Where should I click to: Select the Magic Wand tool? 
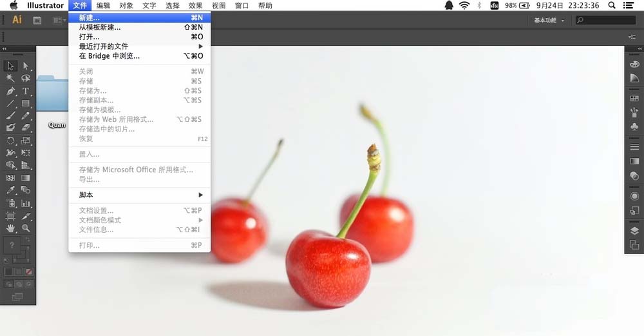[x=11, y=78]
